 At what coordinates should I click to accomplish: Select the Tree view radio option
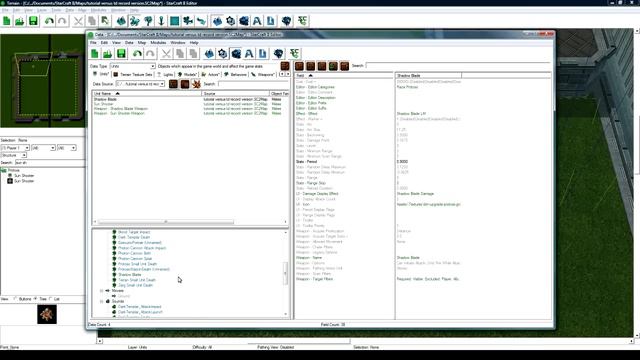point(36,299)
